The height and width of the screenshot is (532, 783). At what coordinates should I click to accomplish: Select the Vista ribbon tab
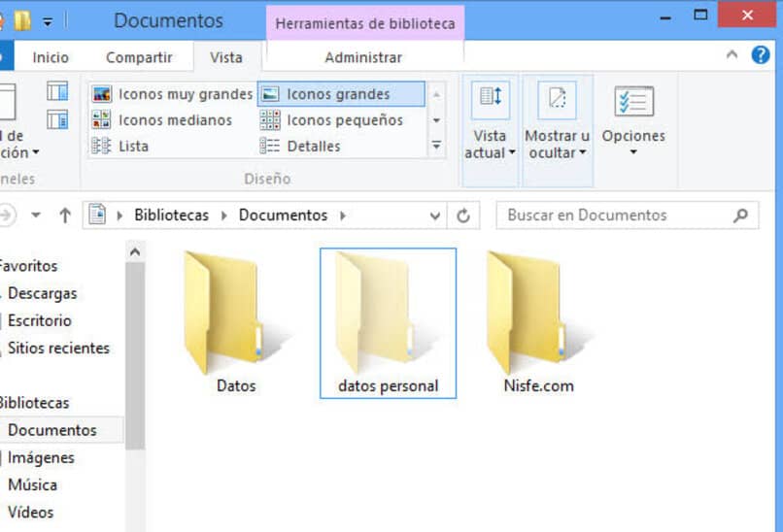pyautogui.click(x=226, y=57)
